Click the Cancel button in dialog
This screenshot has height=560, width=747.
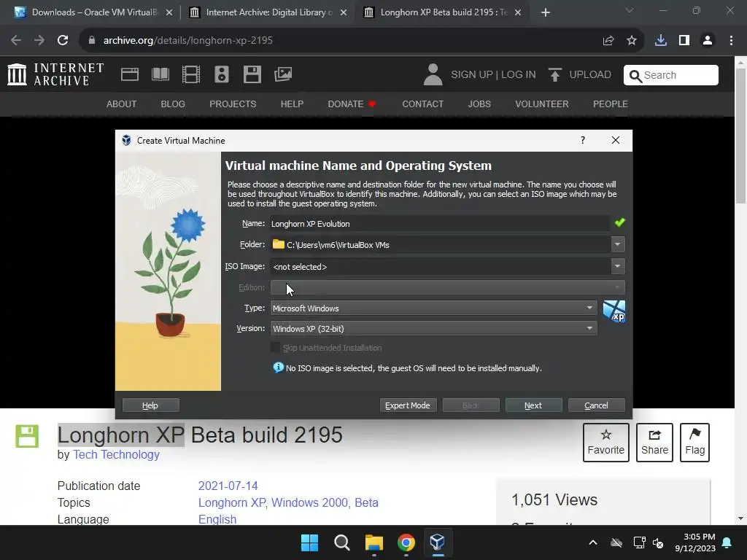click(597, 405)
